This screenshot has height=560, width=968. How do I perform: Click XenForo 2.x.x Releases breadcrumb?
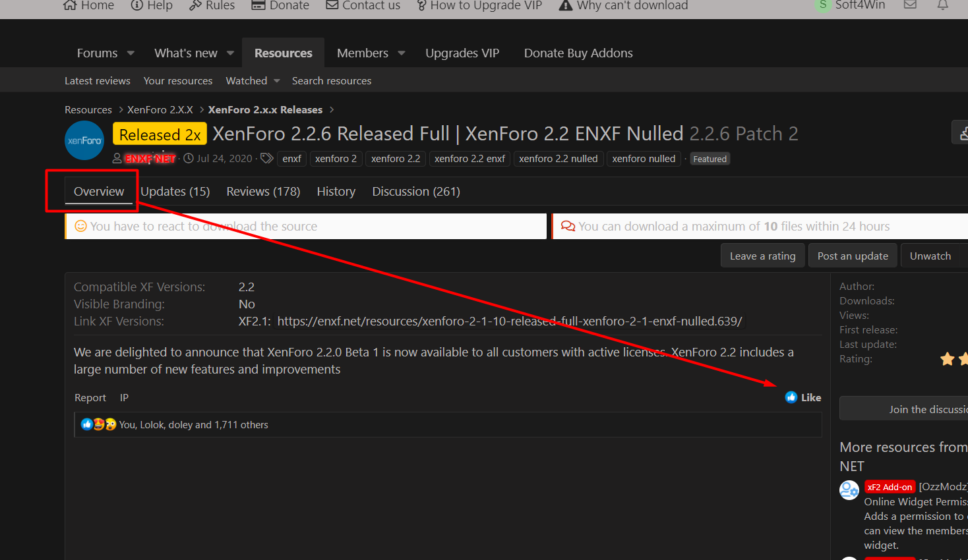(265, 109)
